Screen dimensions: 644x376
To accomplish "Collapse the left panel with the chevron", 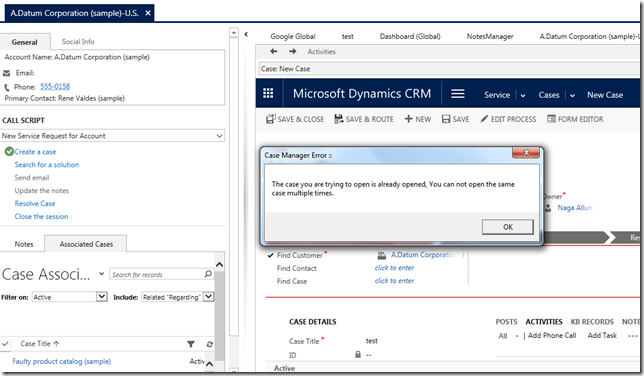I will tap(246, 35).
